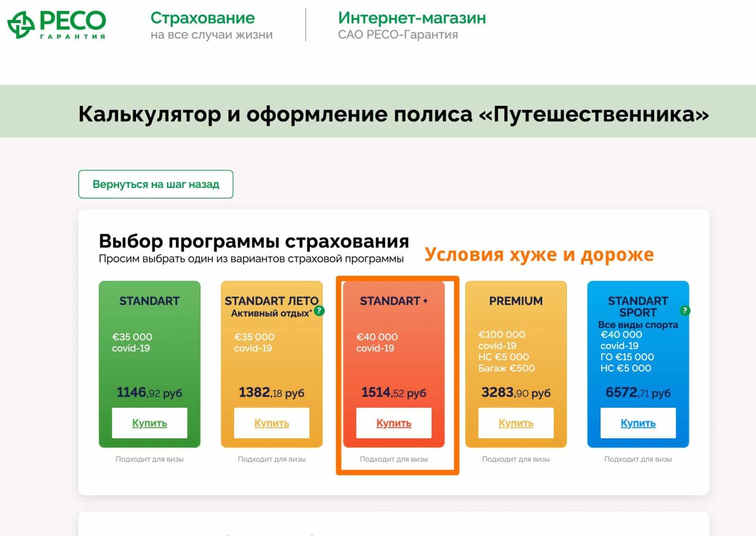Buy the STANDART SPORT plan

[x=638, y=423]
